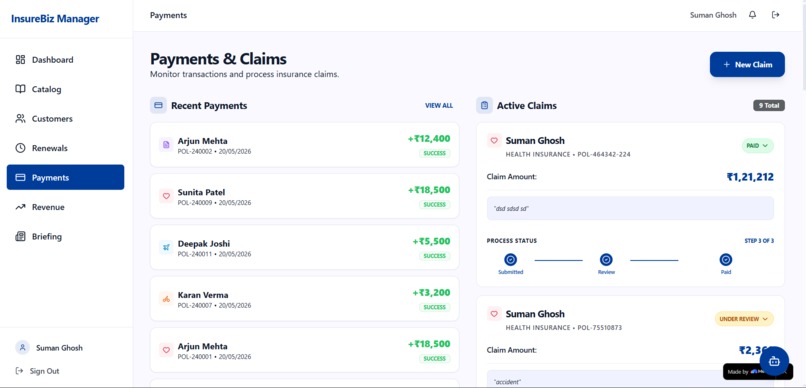Click the heart icon beside Sunita Patel
The image size is (806, 388).
click(166, 196)
